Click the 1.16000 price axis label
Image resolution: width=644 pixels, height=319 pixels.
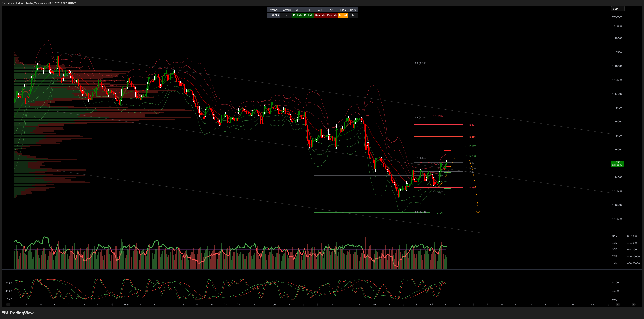pos(617,122)
